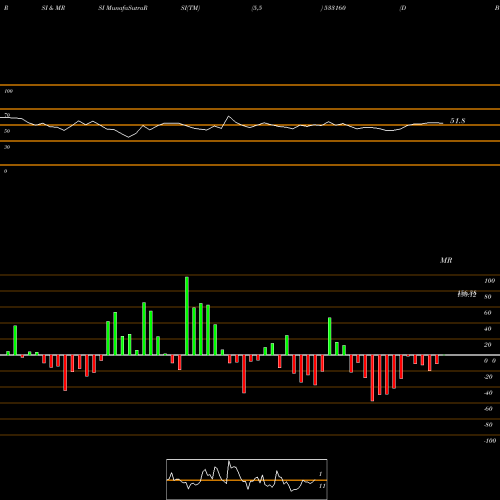Click the -40 label on MR axis

pos(488,393)
